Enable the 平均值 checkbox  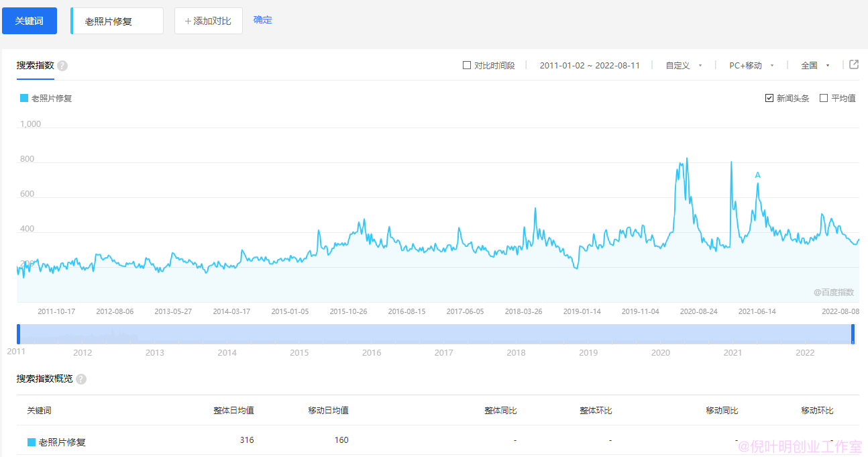click(823, 98)
